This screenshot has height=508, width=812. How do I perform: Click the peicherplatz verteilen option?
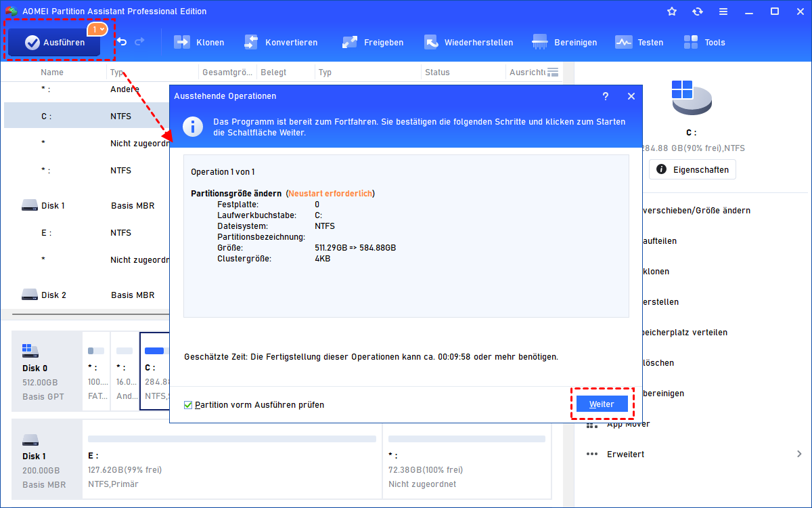click(x=685, y=332)
